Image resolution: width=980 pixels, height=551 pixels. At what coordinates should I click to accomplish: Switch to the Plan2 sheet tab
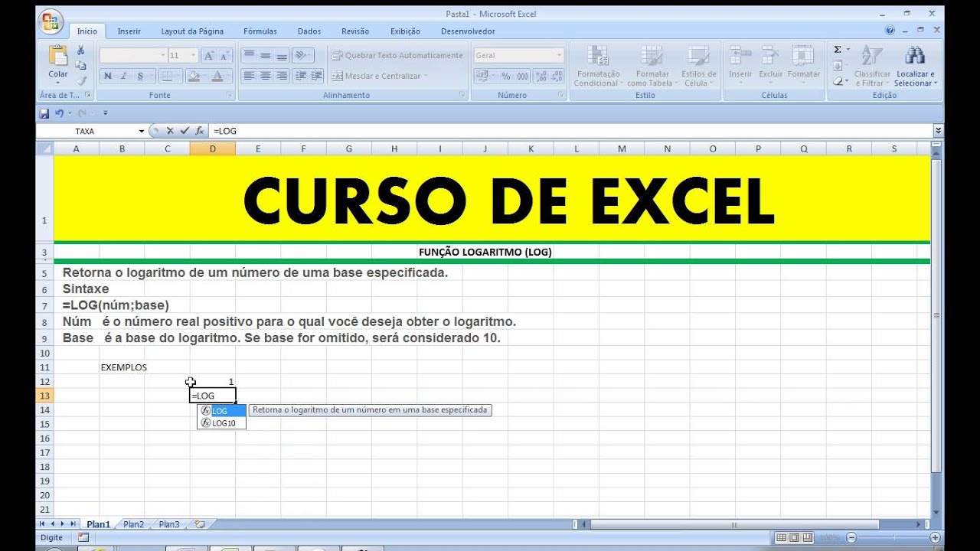pos(133,524)
